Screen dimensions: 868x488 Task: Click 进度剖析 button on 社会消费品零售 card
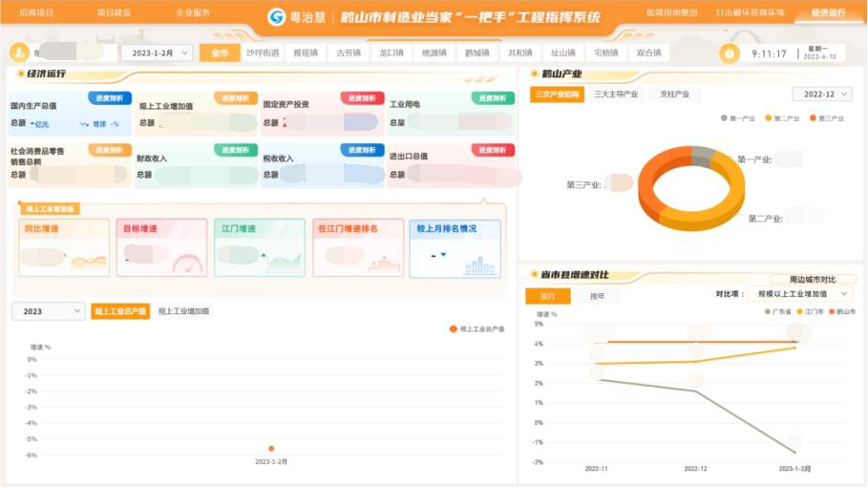pyautogui.click(x=110, y=150)
